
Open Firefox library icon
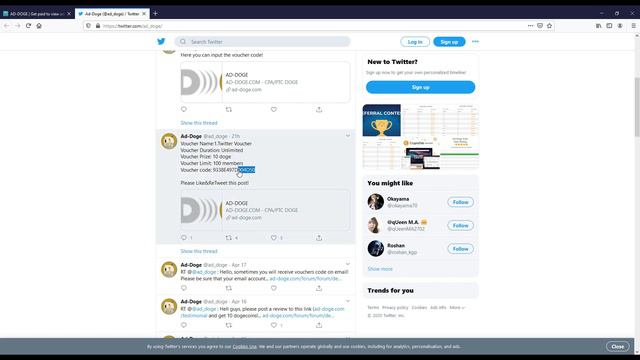pos(598,26)
